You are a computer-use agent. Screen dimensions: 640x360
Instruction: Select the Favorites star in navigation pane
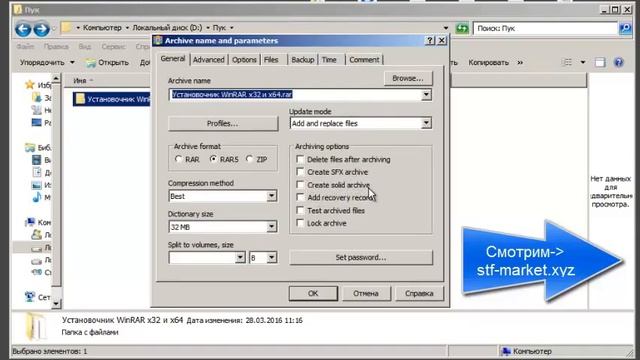point(29,84)
